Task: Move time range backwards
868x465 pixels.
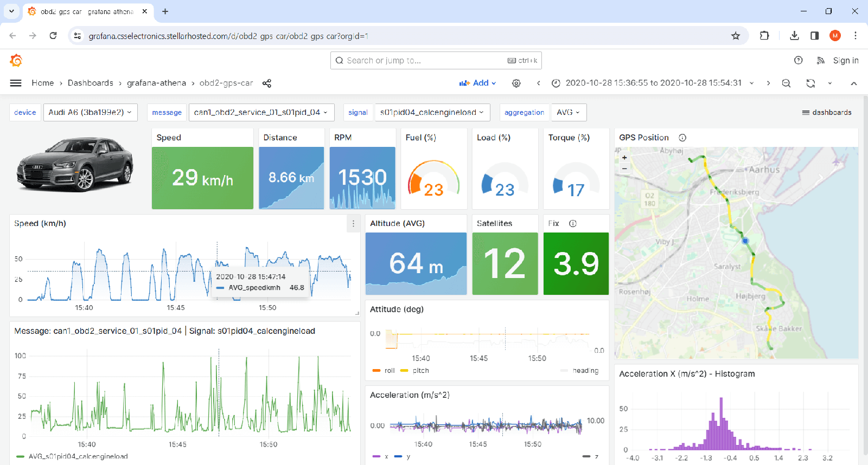Action: point(538,83)
